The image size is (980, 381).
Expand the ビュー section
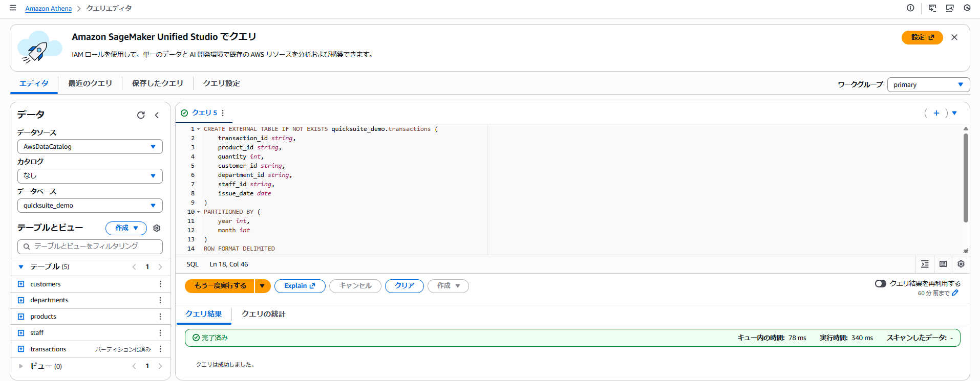(21, 366)
